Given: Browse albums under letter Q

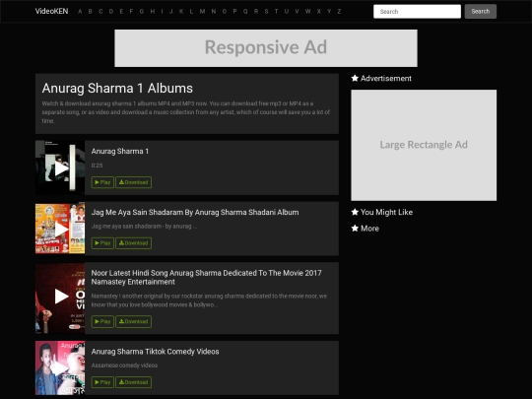Looking at the screenshot, I should pyautogui.click(x=245, y=11).
